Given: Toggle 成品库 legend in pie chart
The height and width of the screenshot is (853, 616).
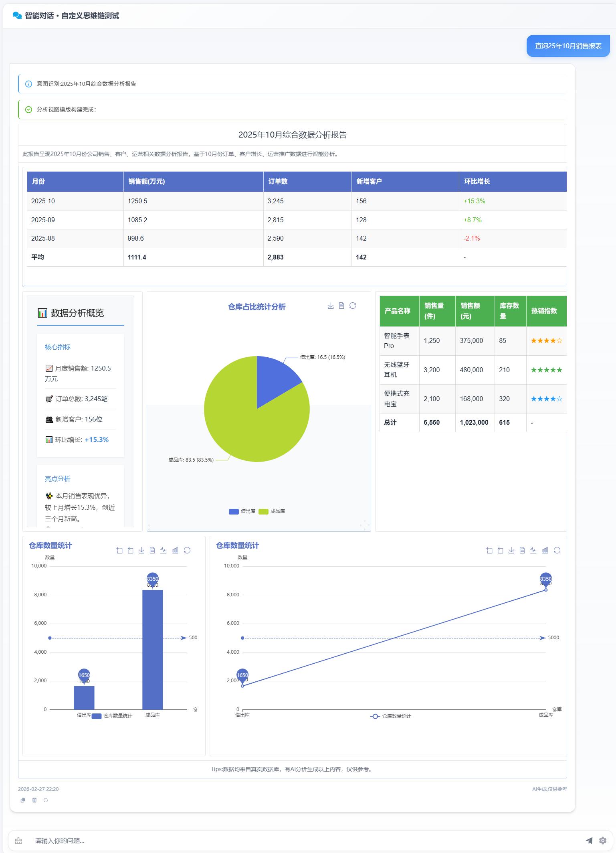Looking at the screenshot, I should pos(272,511).
